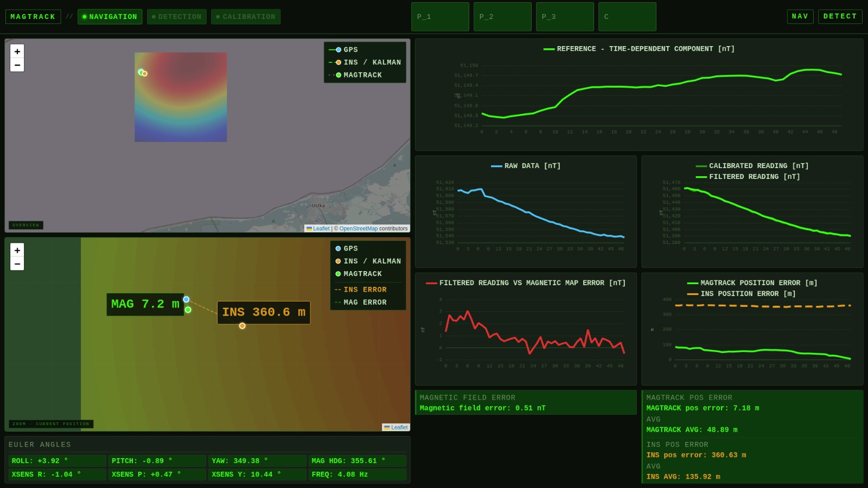Click the OVERVIEW map label
Screen dimensions: 868x488
tap(26, 225)
